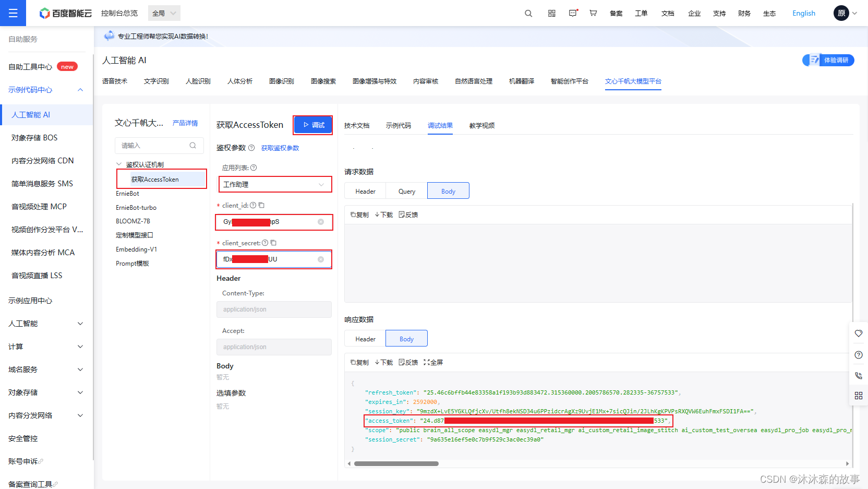Viewport: 868px width, 489px height.
Task: Click the help icon next to 应用列表
Action: click(254, 168)
